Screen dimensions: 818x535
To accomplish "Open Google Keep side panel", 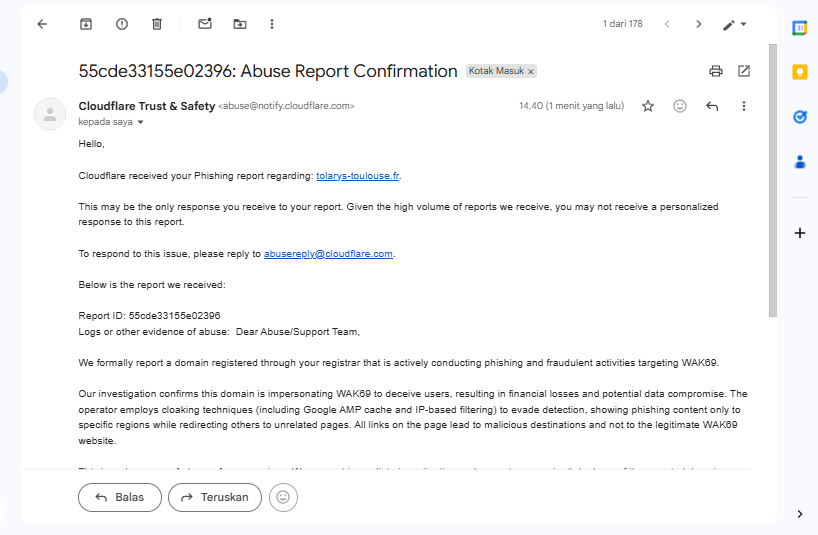I will tap(800, 72).
